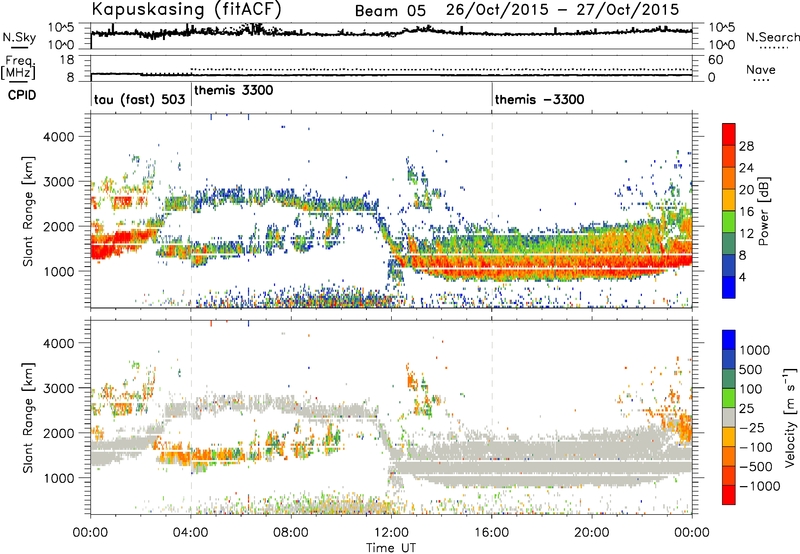
Task: Click the date range '26/Oct/2015 - 27/Oct/2015'
Action: click(x=563, y=10)
